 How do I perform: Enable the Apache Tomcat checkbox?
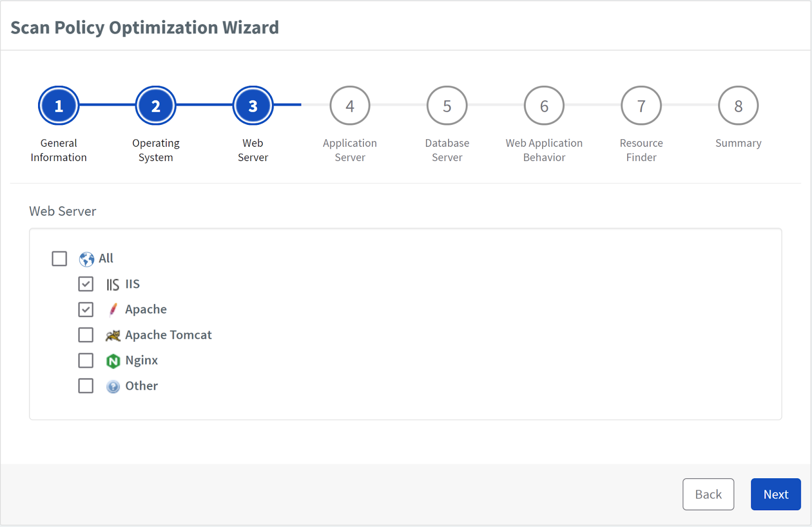point(86,335)
